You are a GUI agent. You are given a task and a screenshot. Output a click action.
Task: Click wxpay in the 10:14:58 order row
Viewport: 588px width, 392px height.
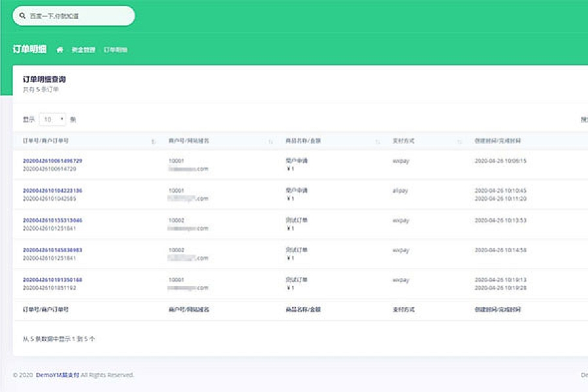click(401, 250)
